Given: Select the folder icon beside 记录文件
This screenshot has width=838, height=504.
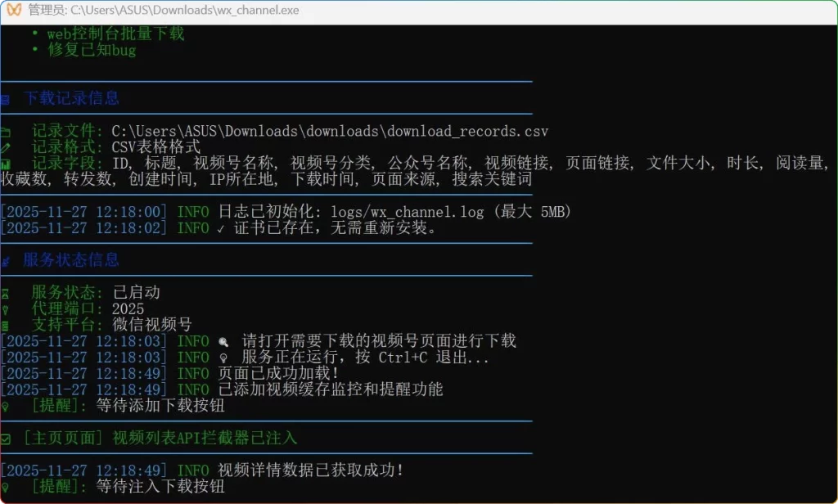Looking at the screenshot, I should click(5, 130).
